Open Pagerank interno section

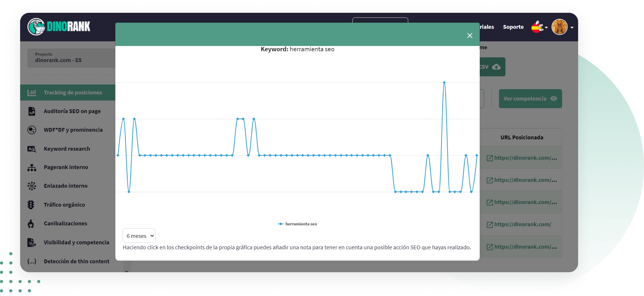tap(66, 167)
